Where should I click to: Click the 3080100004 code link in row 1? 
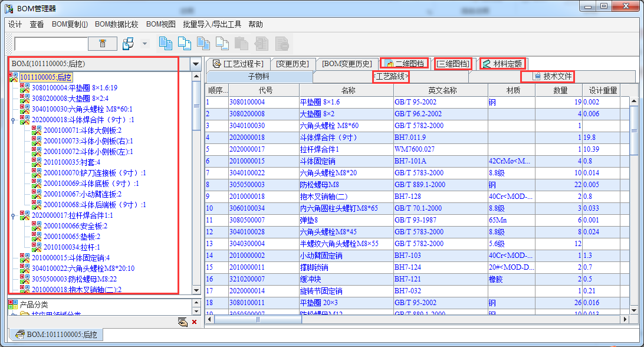pyautogui.click(x=247, y=102)
